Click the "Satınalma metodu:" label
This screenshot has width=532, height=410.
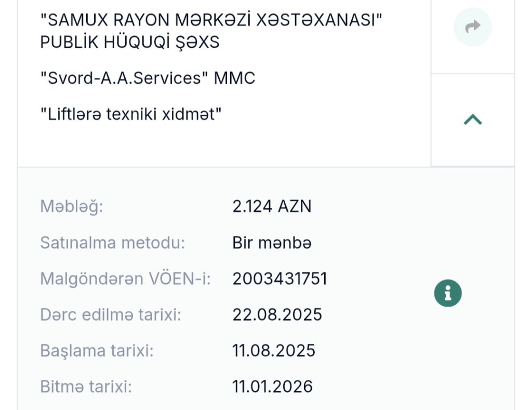click(112, 243)
